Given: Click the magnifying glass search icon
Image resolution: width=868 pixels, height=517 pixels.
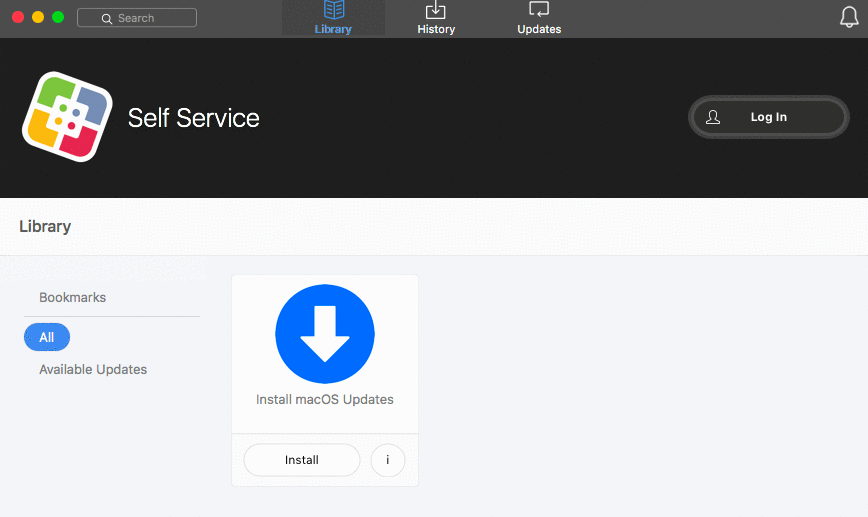Looking at the screenshot, I should tap(107, 18).
